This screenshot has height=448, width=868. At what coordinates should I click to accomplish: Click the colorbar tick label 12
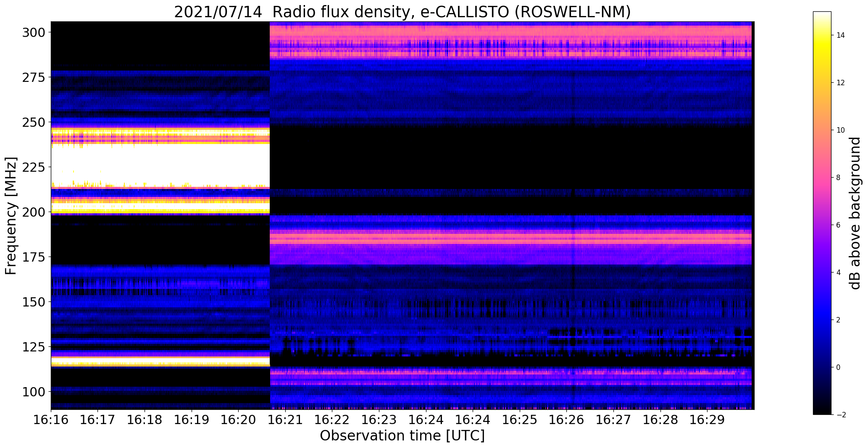[x=841, y=83]
